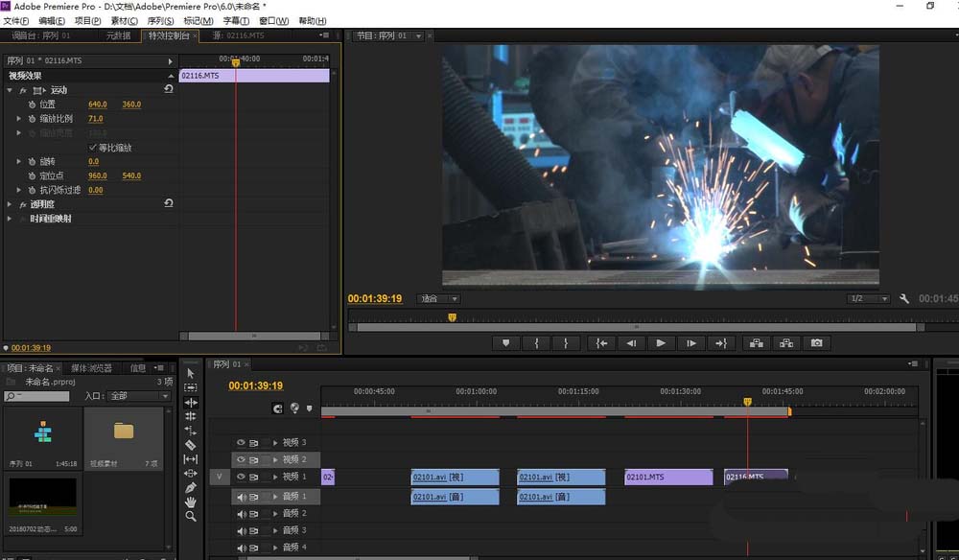Expand 视频 1 track
The image size is (959, 560).
pos(275,477)
